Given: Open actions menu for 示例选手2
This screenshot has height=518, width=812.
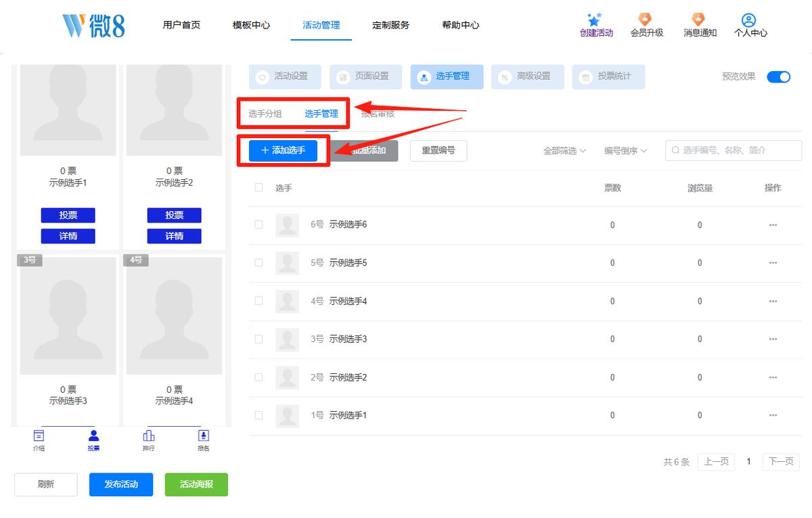Looking at the screenshot, I should click(773, 378).
